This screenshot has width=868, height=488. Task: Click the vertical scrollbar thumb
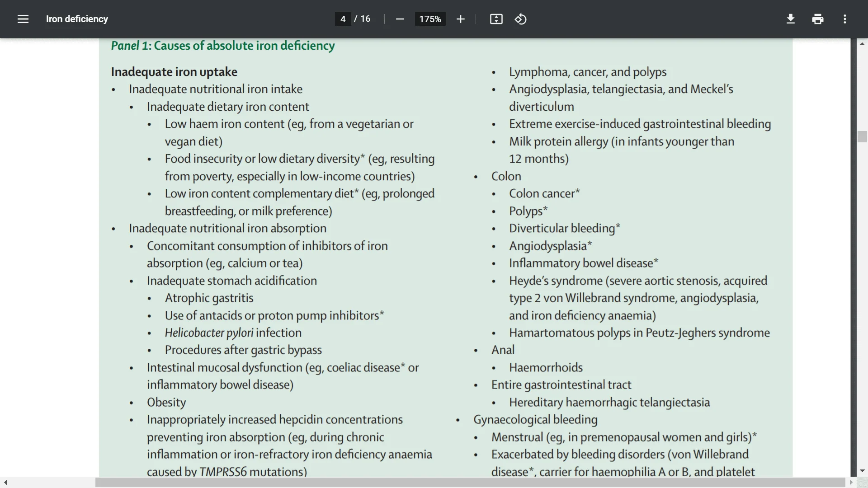tap(862, 136)
